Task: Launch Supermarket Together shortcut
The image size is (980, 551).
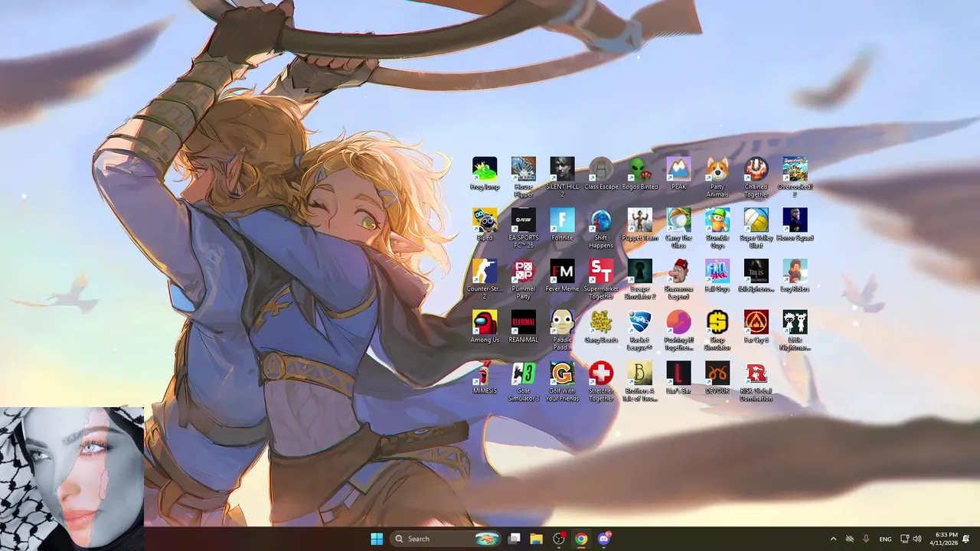Action: (601, 280)
